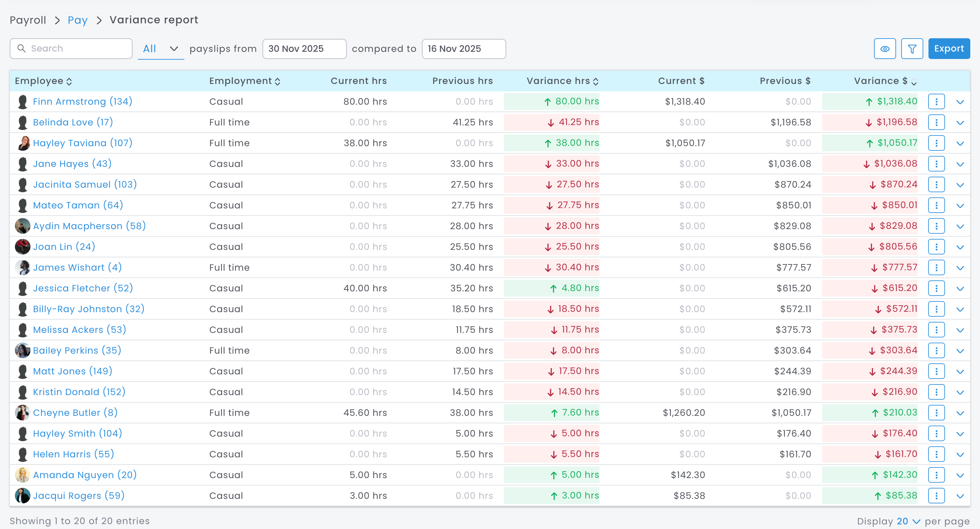The image size is (980, 529).
Task: Click the filter funnel icon
Action: tap(912, 49)
